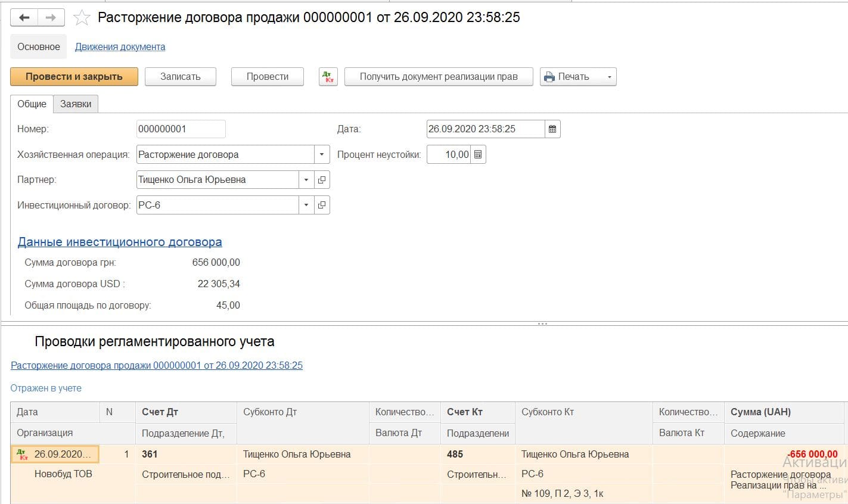848x504 pixels.
Task: Click the Провести и закрыть button
Action: 74,77
